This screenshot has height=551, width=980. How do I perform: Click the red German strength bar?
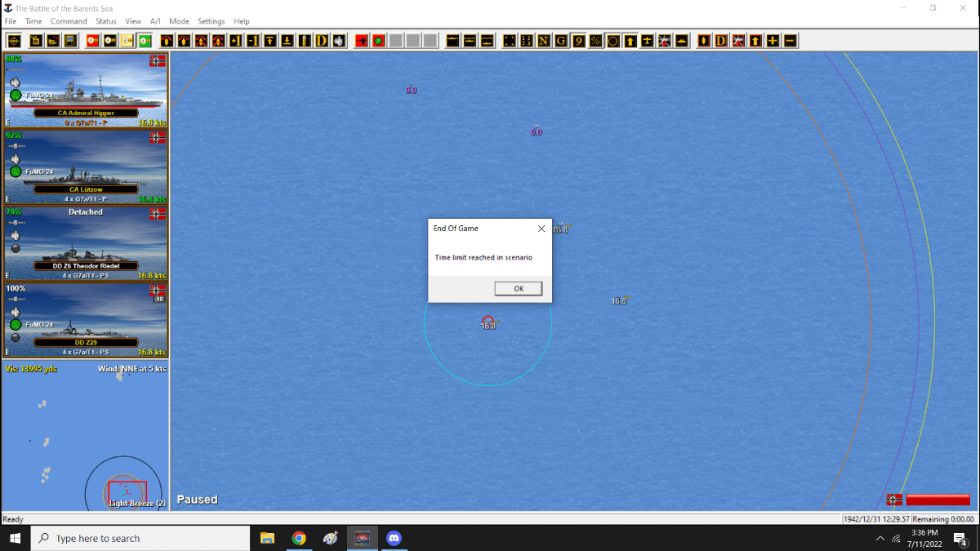[x=938, y=500]
